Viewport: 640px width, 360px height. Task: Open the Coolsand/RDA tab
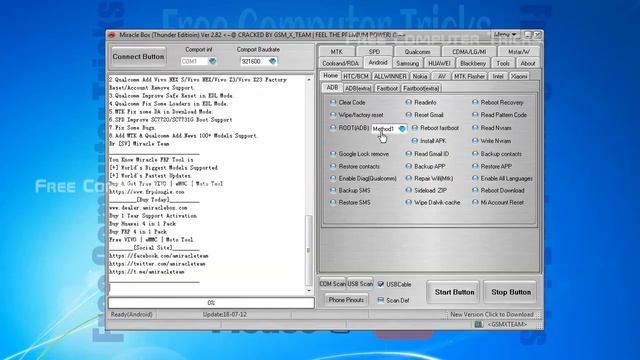tap(340, 64)
